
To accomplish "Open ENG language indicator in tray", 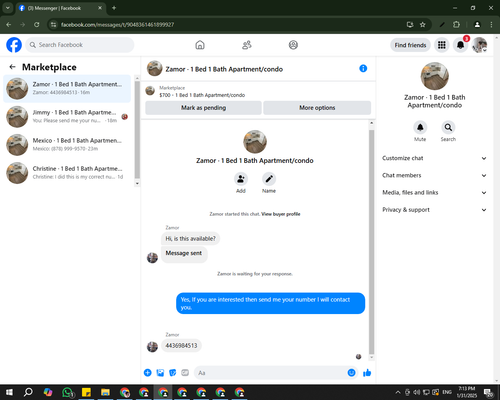I will 447,392.
